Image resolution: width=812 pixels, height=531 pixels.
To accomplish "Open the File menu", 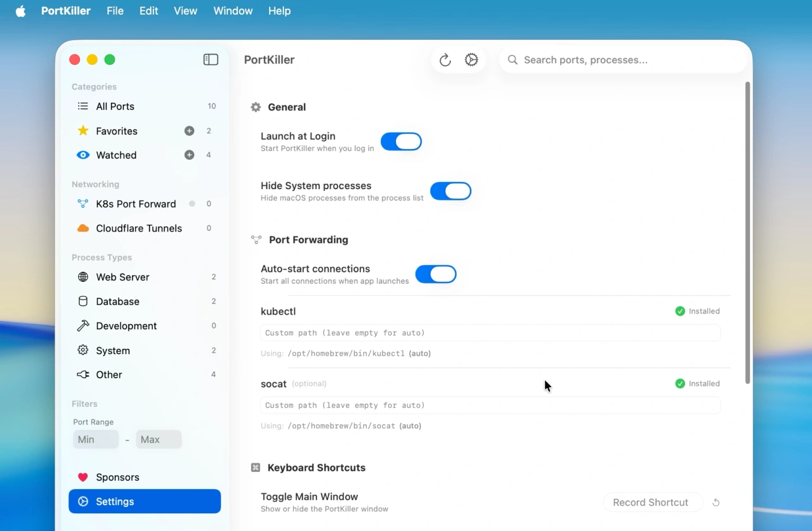I will [x=115, y=11].
